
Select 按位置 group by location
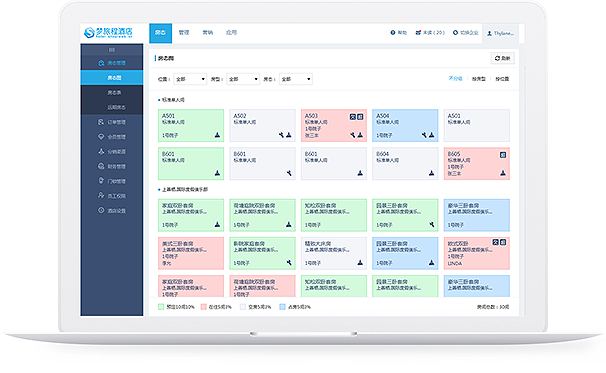tap(502, 79)
